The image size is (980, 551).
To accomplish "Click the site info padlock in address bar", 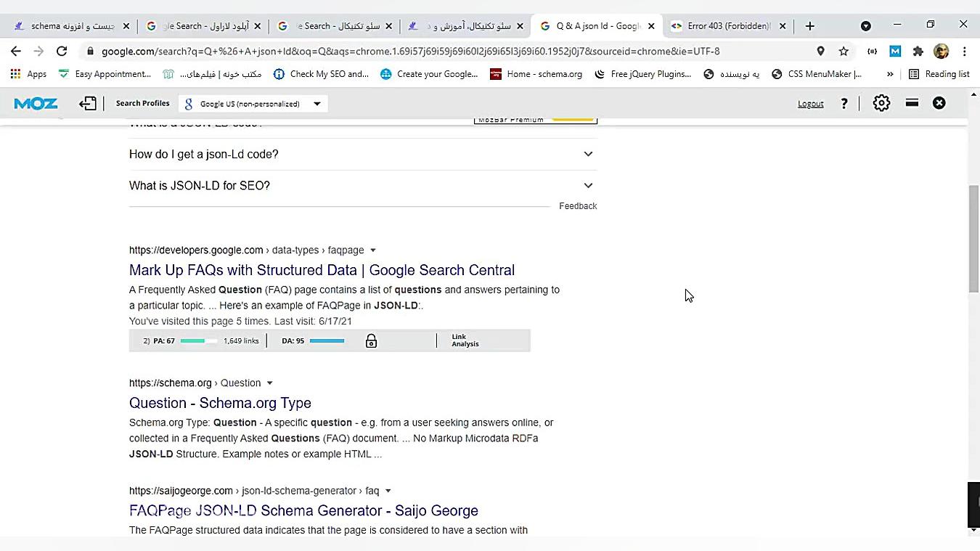I will 90,52.
